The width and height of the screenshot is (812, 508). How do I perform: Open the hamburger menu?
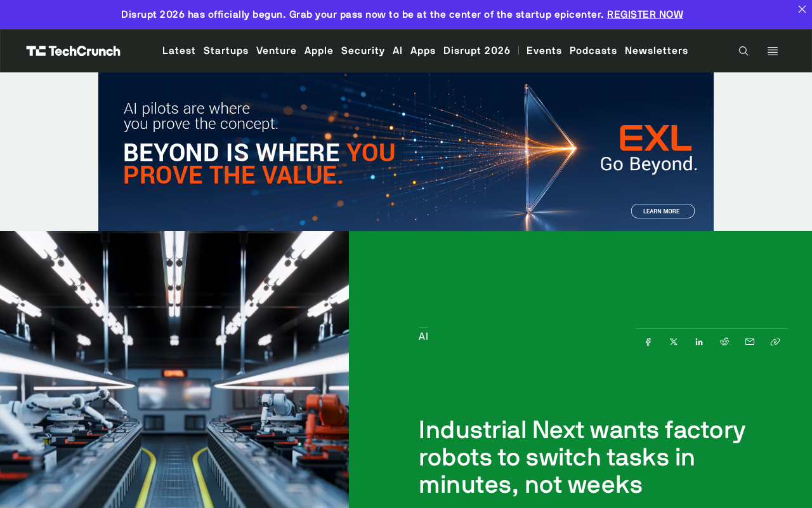(773, 51)
